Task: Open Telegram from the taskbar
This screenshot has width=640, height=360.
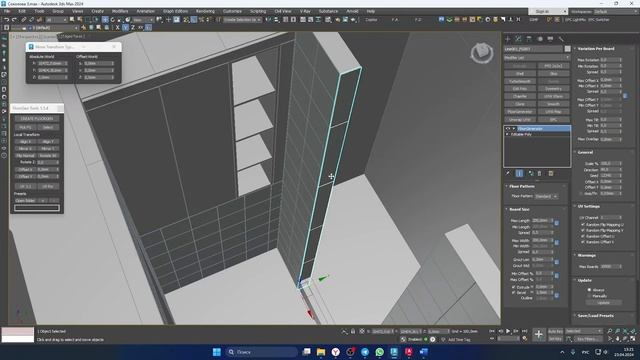Action: [x=365, y=352]
